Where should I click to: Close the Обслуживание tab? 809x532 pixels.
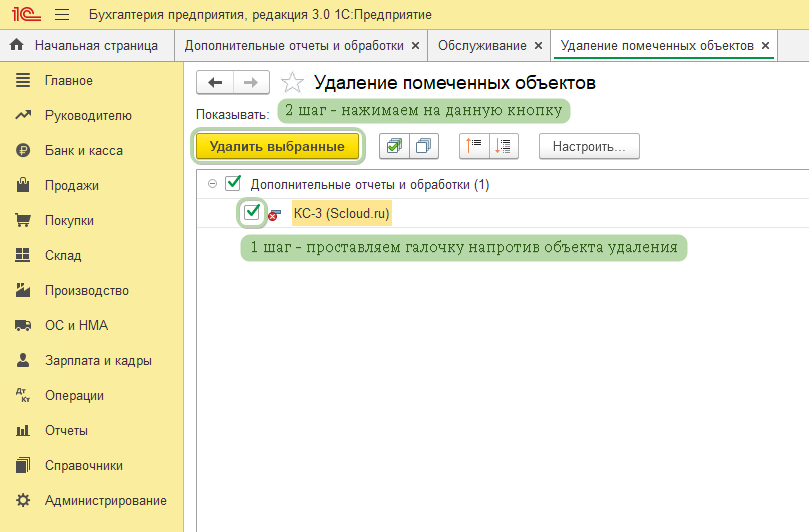coord(538,46)
